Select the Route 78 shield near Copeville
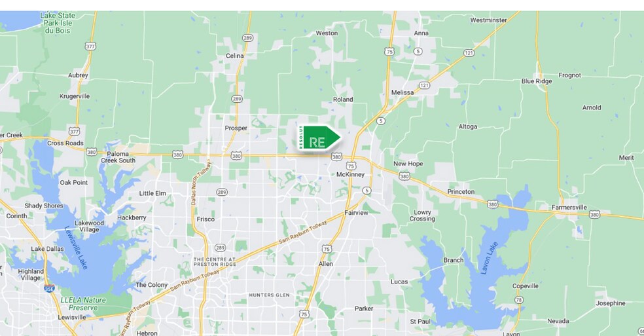 pos(519,300)
